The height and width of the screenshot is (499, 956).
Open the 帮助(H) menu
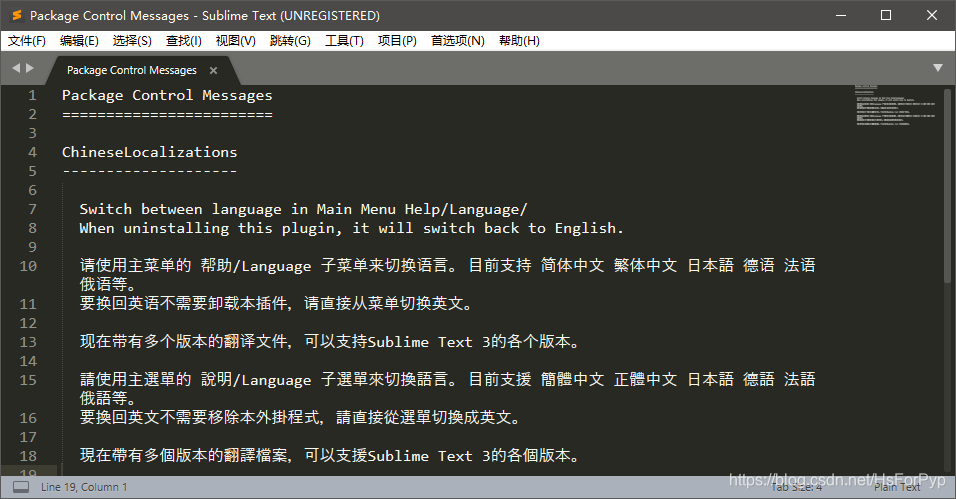click(x=519, y=41)
